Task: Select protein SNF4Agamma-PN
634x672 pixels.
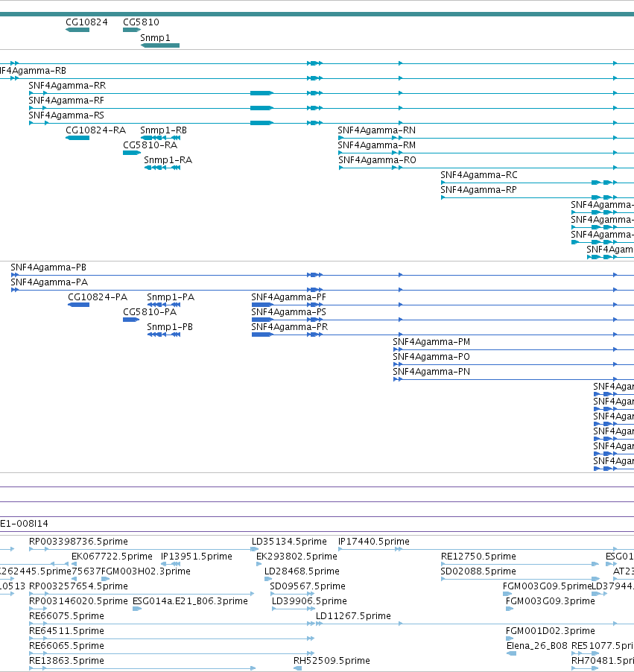Action: tap(431, 372)
